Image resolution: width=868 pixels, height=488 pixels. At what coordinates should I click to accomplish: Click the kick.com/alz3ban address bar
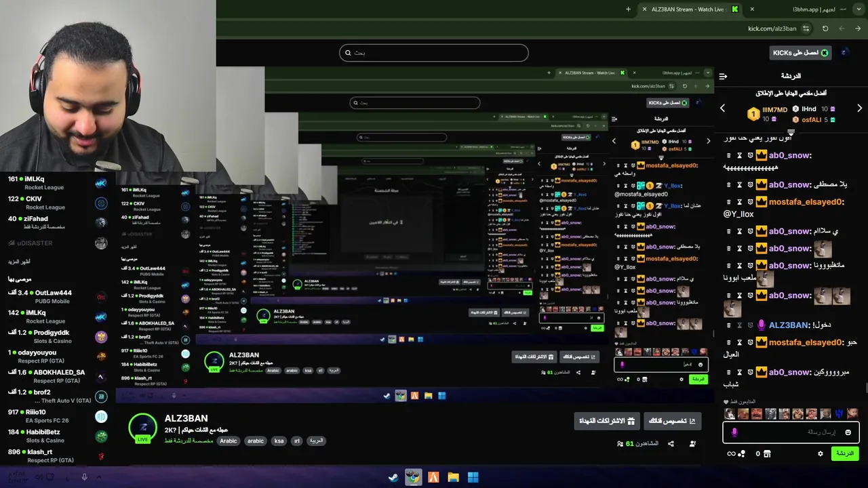pos(772,28)
